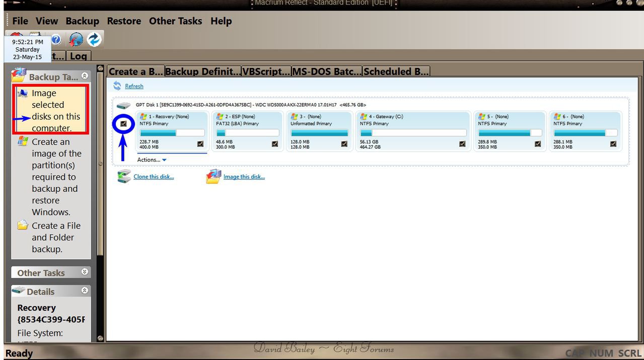The image size is (644, 360).
Task: Click the circular blue arrows refresh toolbar icon
Action: [x=94, y=39]
